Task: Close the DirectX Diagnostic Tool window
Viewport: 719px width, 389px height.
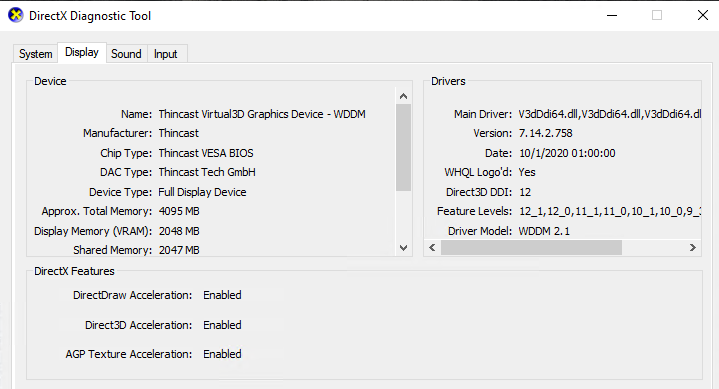Action: pos(702,15)
